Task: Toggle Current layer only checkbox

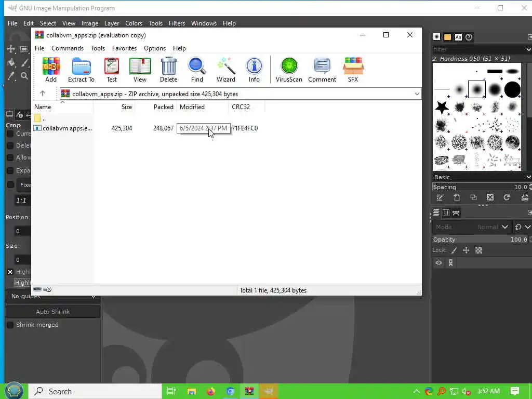Action: tap(10, 134)
